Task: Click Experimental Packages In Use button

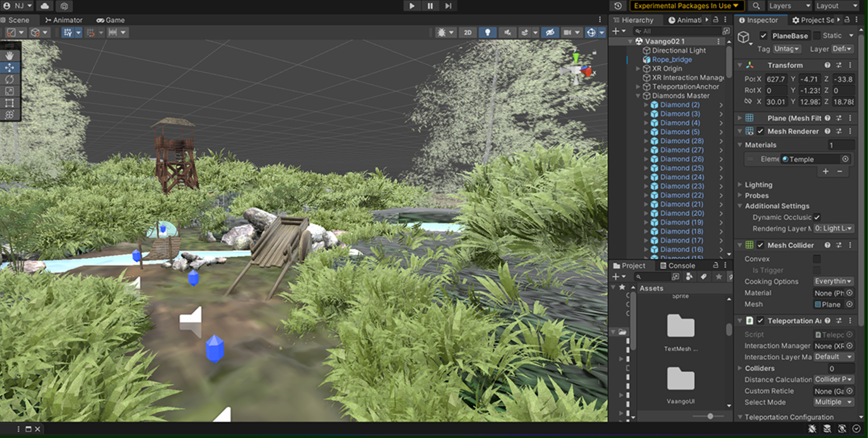Action: 686,6
